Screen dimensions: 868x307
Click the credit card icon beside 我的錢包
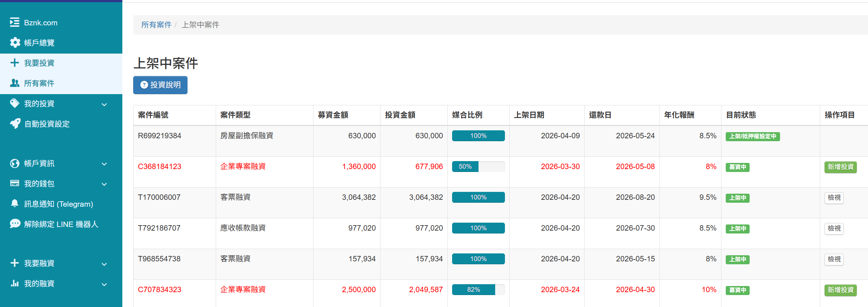(14, 184)
